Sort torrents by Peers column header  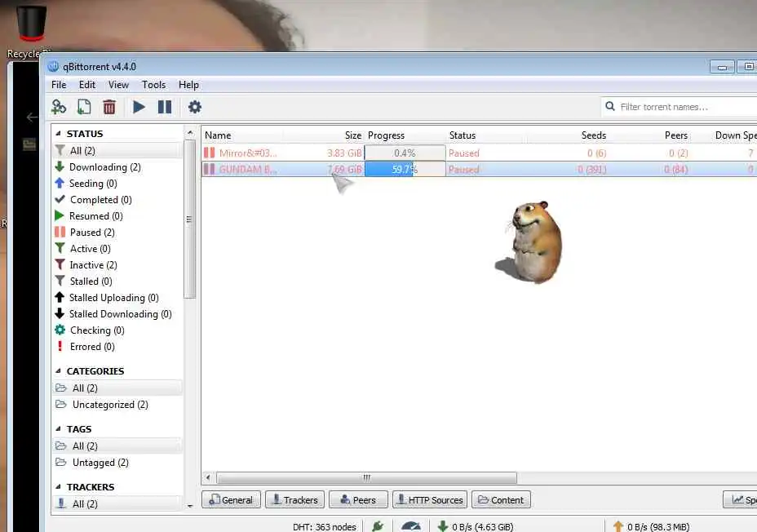649,135
